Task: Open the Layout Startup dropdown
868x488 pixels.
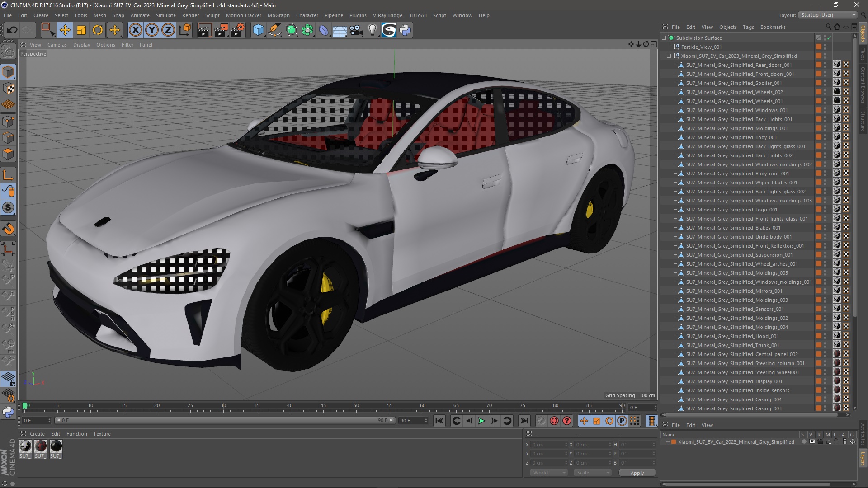Action: pyautogui.click(x=828, y=15)
